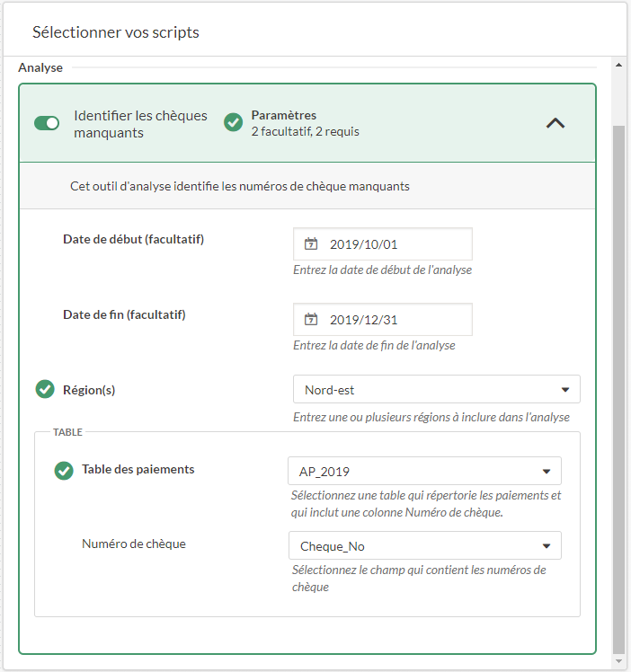Click the green checkmark beside Paramètres
Viewport: 631px width, 672px height.
click(233, 122)
